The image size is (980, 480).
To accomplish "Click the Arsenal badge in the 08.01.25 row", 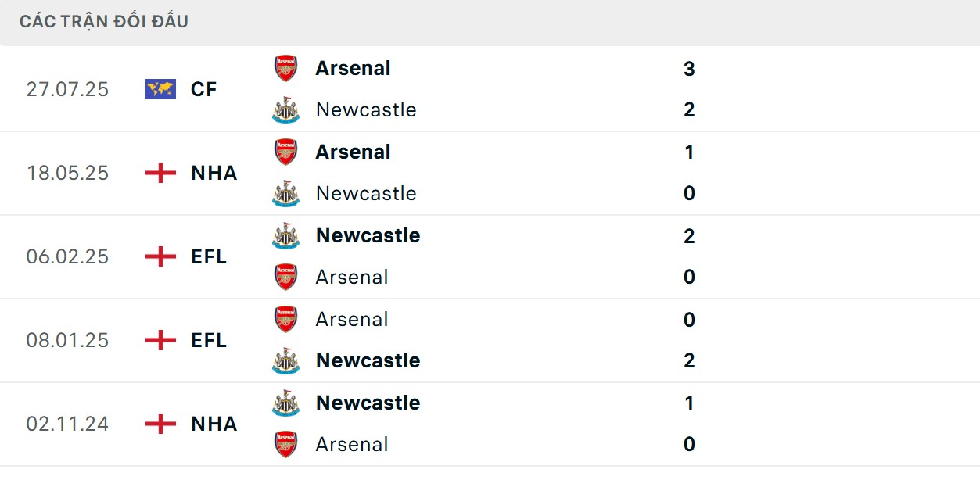I will [x=285, y=319].
